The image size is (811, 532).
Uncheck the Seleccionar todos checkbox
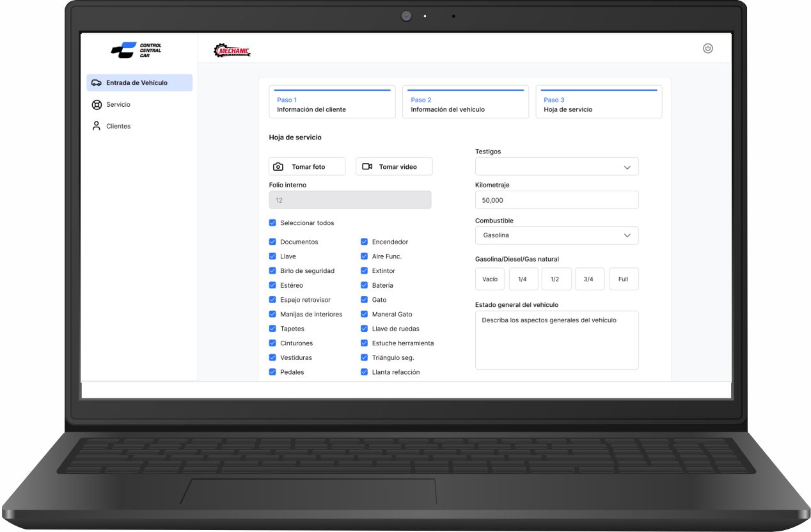point(272,223)
